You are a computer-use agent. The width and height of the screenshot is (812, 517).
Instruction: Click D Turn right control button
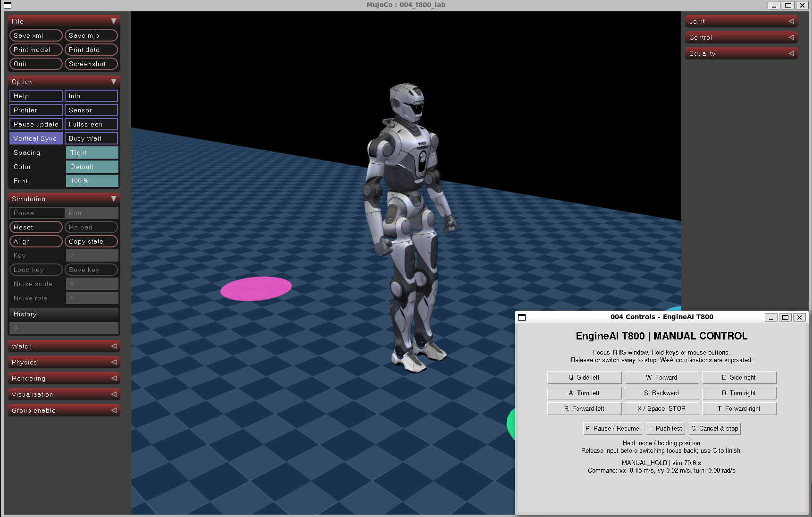[739, 393]
